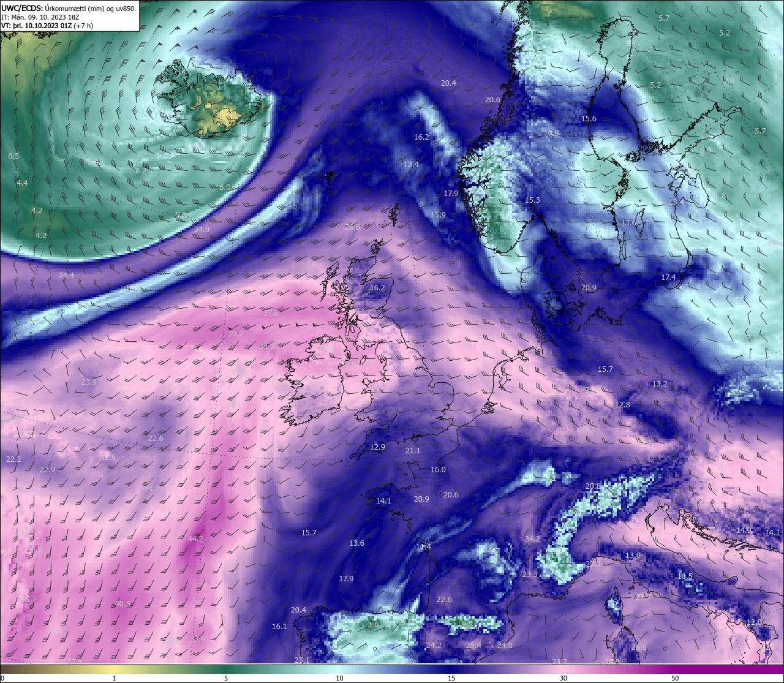The width and height of the screenshot is (784, 683).
Task: Click the 4.4 value label
Action: click(22, 183)
